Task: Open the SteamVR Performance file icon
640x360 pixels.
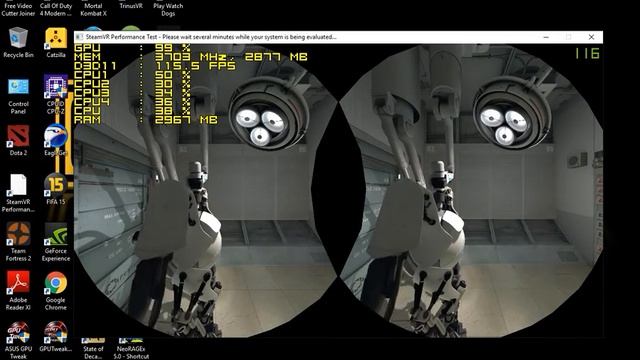Action: click(x=18, y=193)
